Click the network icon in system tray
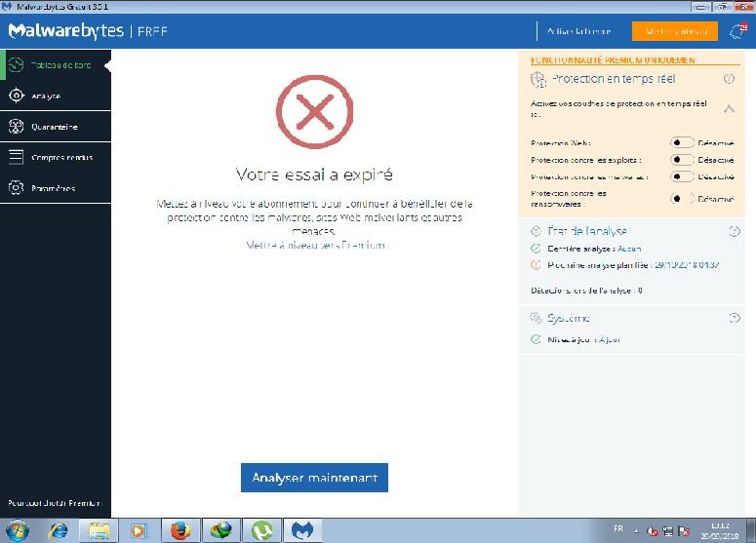The height and width of the screenshot is (543, 756). tap(668, 531)
